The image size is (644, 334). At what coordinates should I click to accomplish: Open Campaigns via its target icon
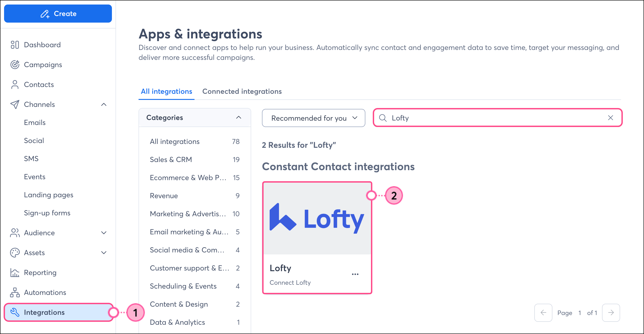point(15,65)
